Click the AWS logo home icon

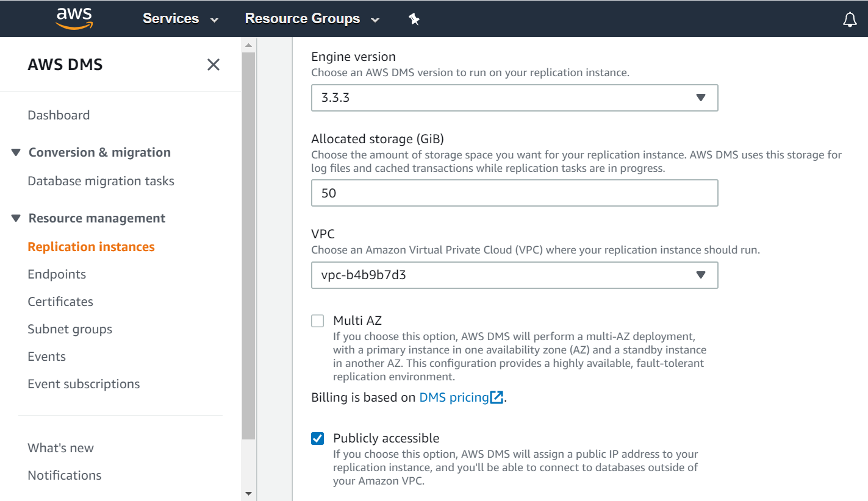coord(73,18)
